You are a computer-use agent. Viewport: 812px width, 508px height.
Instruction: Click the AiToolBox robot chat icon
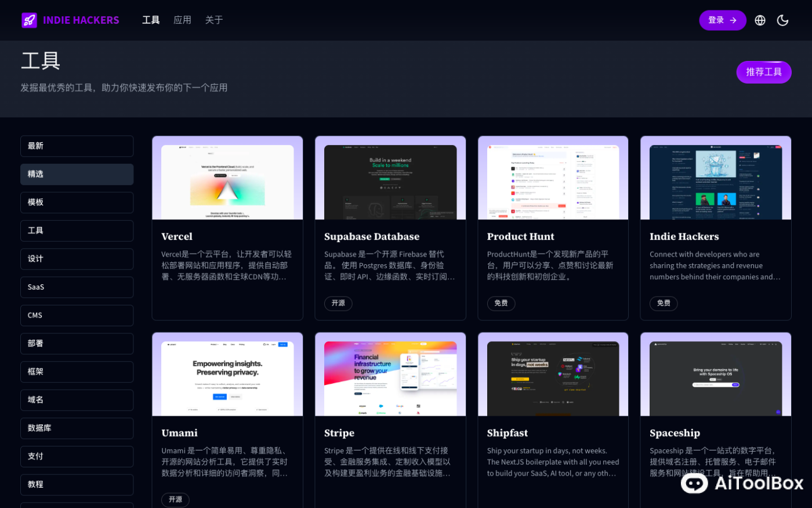click(x=694, y=482)
